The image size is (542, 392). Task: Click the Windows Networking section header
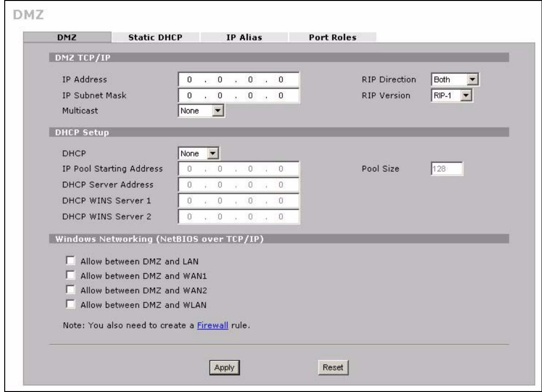point(279,239)
